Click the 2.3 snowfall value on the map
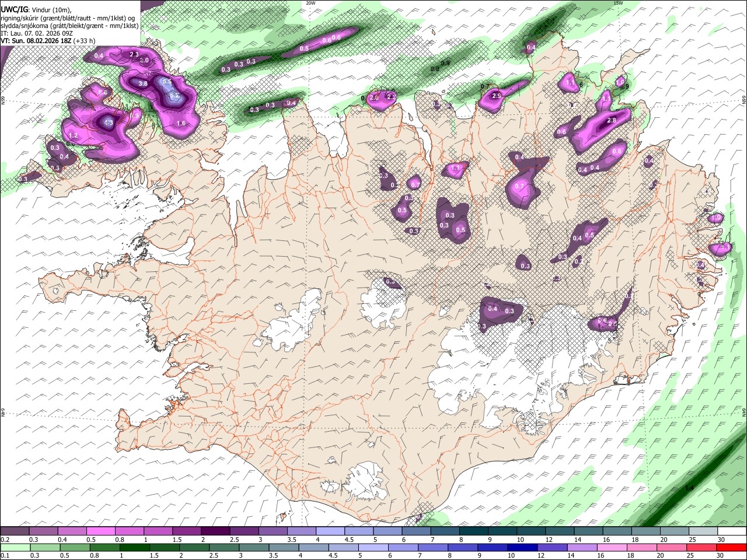 [x=134, y=54]
